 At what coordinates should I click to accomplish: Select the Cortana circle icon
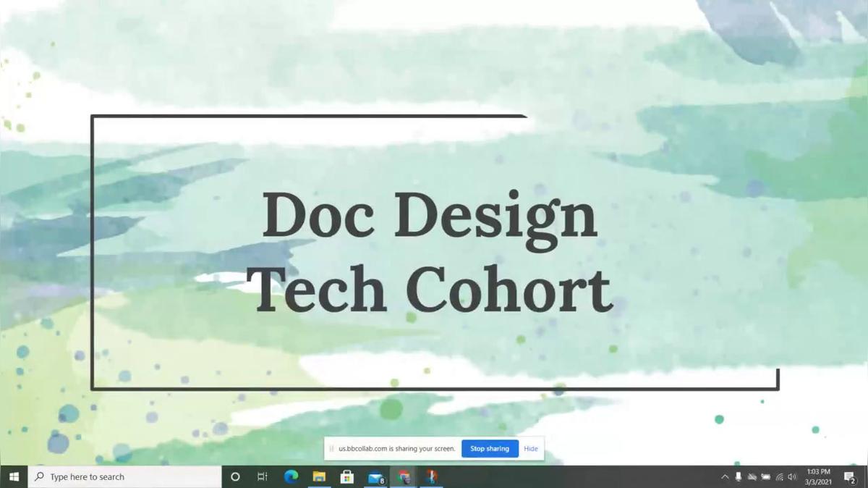tap(235, 476)
